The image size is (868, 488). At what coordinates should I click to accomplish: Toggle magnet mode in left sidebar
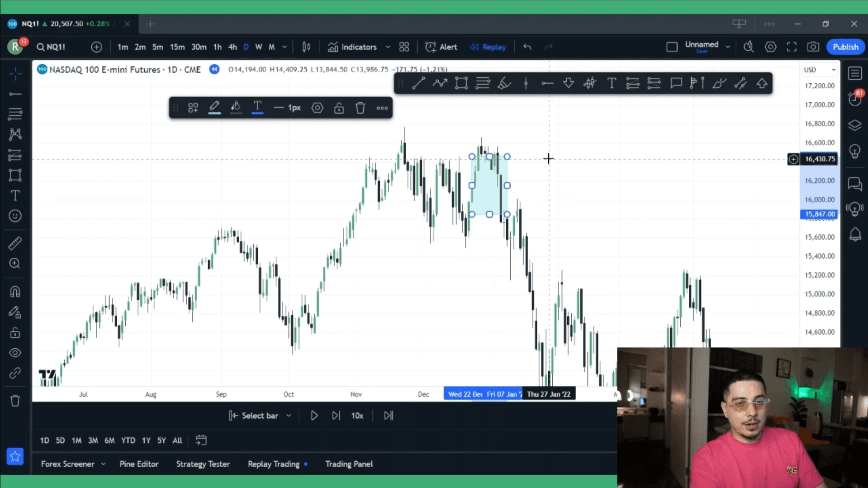(x=15, y=291)
